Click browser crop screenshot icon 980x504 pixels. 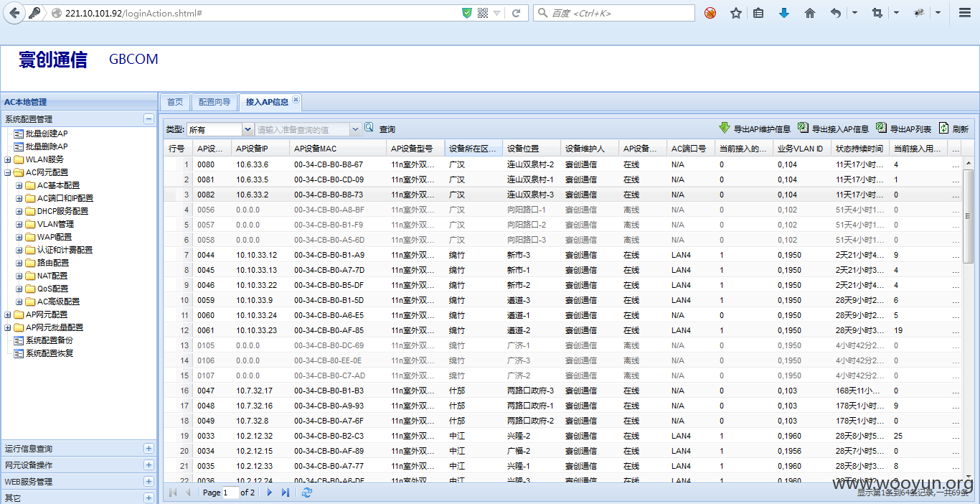pos(877,13)
